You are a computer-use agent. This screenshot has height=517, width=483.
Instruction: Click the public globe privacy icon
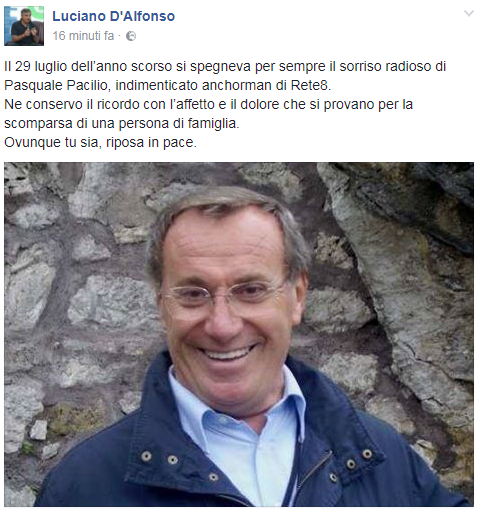[x=131, y=36]
